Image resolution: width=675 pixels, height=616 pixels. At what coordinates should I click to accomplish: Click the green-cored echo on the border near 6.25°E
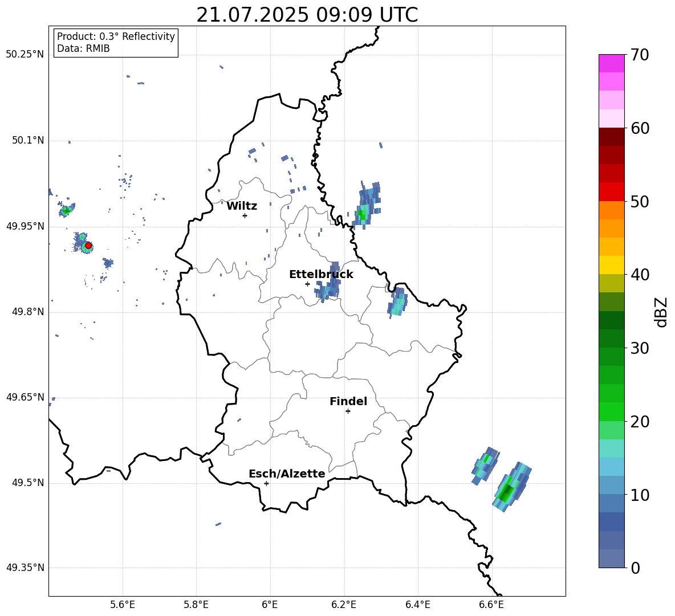[366, 205]
